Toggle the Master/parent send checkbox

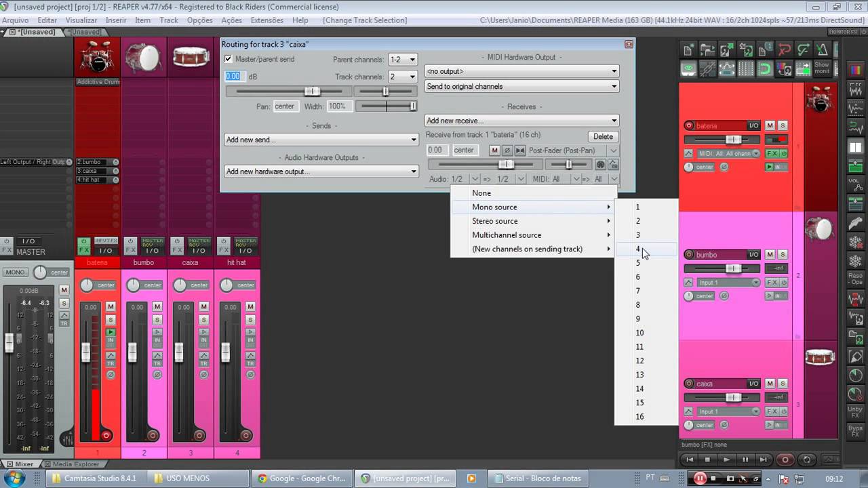229,59
